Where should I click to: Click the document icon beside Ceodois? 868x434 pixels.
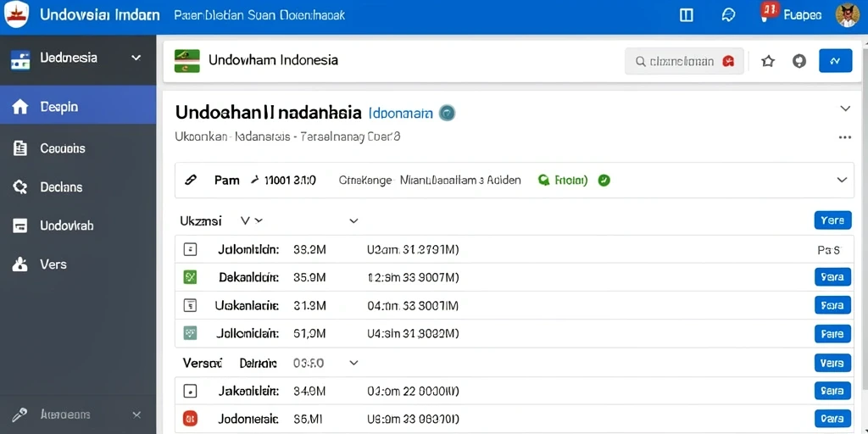(x=20, y=147)
